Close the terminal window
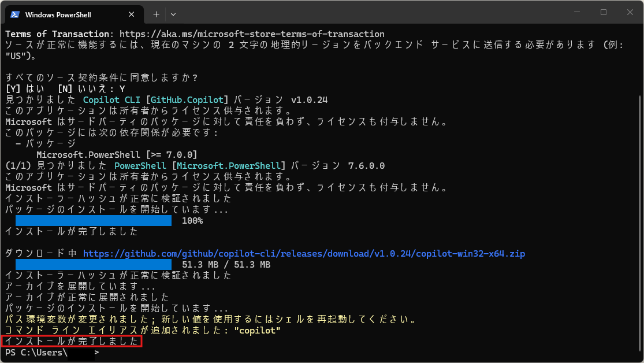 click(630, 12)
